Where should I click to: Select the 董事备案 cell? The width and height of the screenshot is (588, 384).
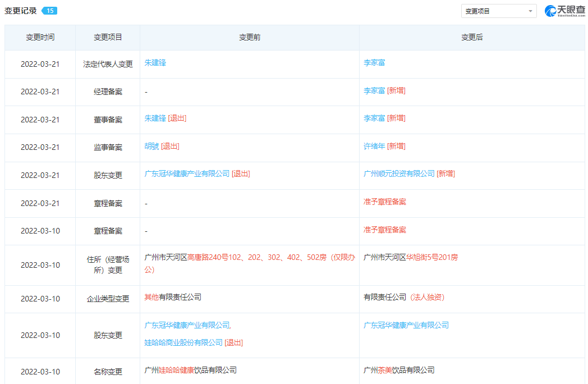108,120
